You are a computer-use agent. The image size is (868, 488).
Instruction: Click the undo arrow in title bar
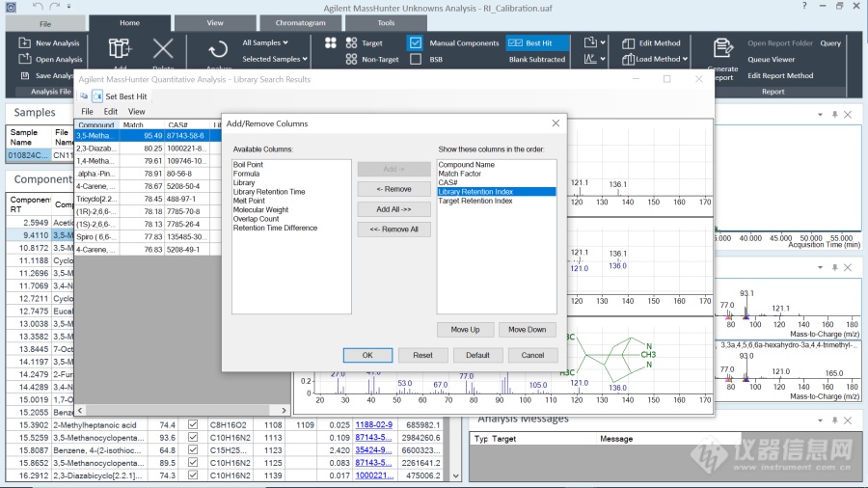point(37,7)
